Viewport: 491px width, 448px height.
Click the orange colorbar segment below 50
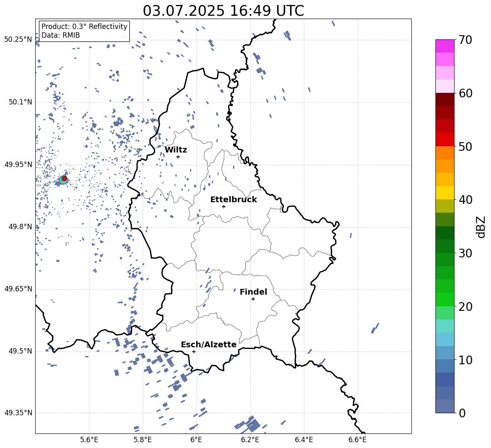tap(445, 153)
